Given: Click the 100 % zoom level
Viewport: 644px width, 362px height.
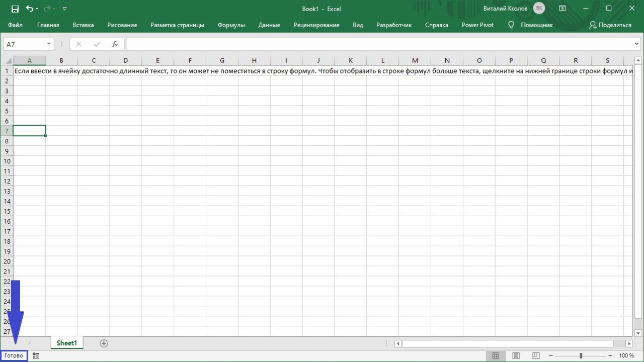Looking at the screenshot, I should [x=626, y=356].
